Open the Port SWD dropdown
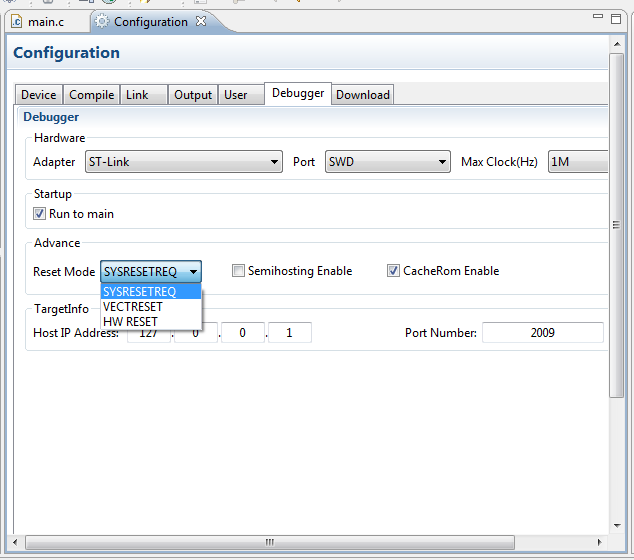 (x=387, y=162)
